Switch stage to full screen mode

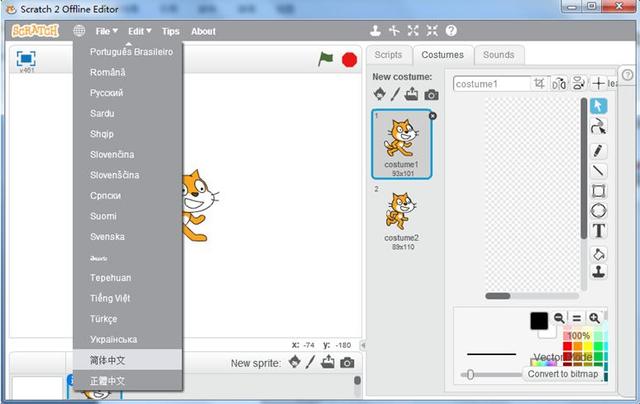click(x=26, y=59)
